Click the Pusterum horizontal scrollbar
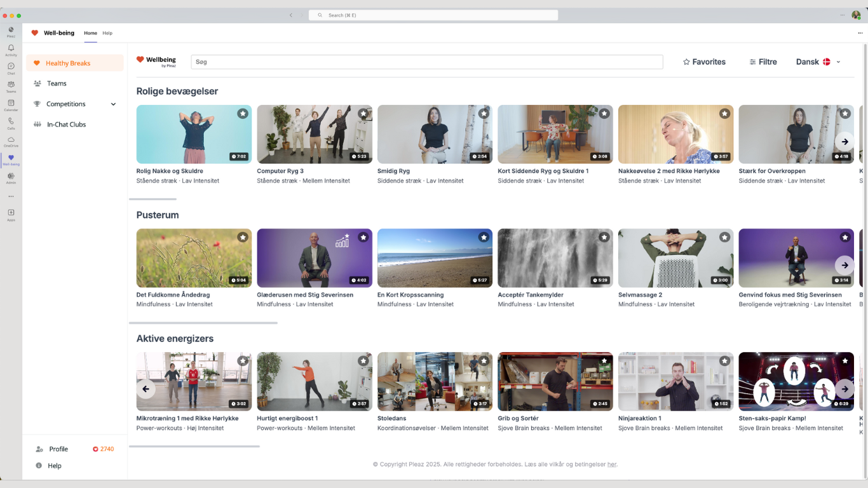Viewport: 868px width, 488px height. 203,323
